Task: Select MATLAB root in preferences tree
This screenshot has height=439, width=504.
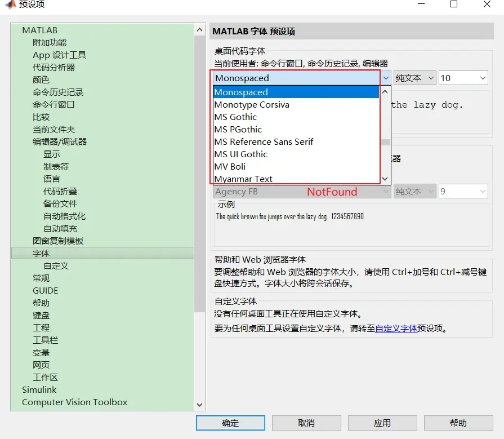Action: pyautogui.click(x=39, y=30)
